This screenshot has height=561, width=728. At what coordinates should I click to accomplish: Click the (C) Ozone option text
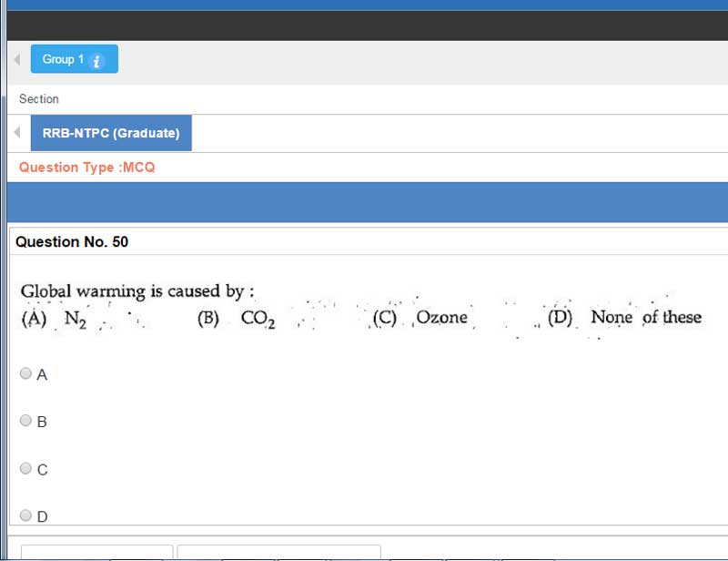point(420,318)
